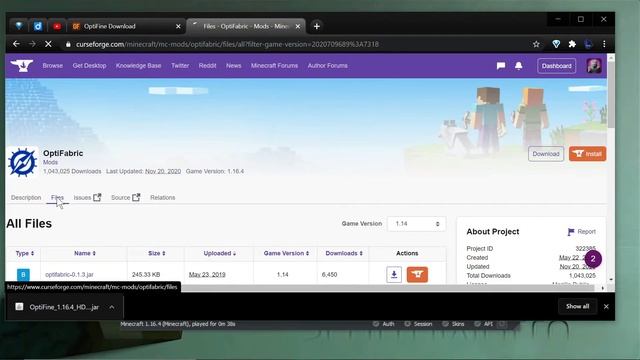
Task: Open the Relations tab
Action: [162, 198]
